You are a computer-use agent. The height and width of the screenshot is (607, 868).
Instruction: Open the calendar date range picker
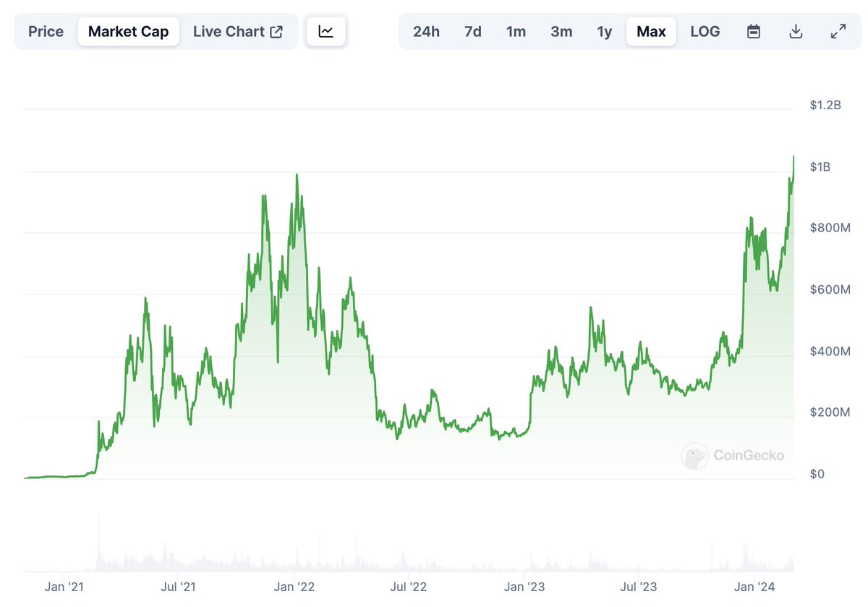[x=754, y=32]
